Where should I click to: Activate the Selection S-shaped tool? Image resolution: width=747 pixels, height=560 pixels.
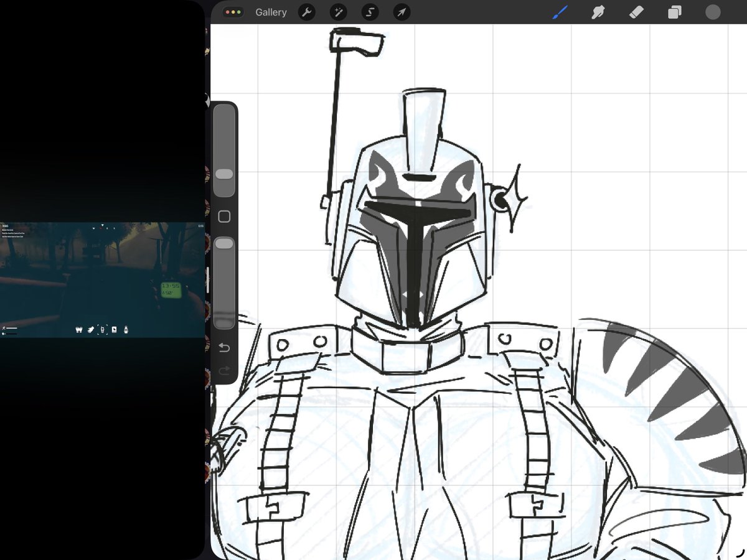(370, 12)
